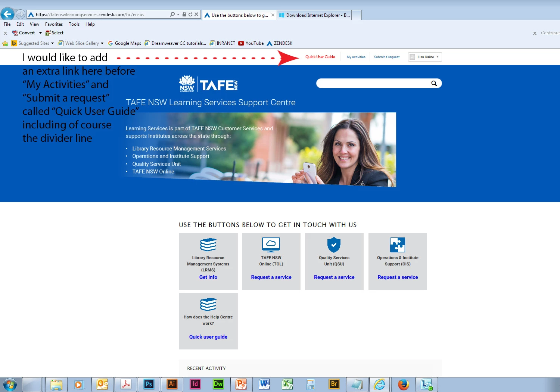Open Windows Explorer from taskbar
Screen dimensions: 560x392
tap(56, 385)
